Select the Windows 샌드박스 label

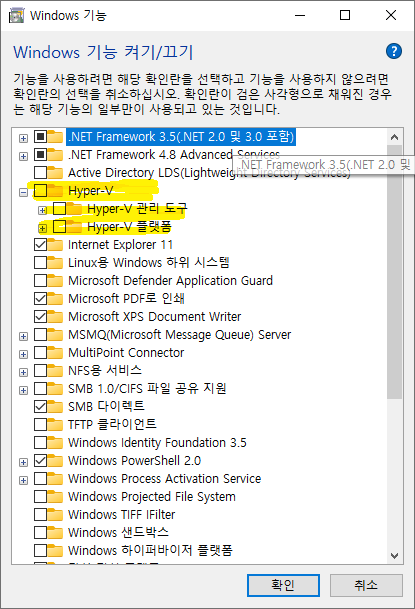pos(118,532)
